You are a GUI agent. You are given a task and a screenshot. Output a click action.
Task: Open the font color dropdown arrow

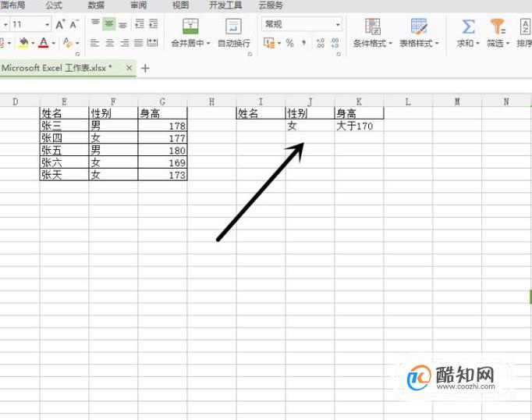pyautogui.click(x=53, y=43)
